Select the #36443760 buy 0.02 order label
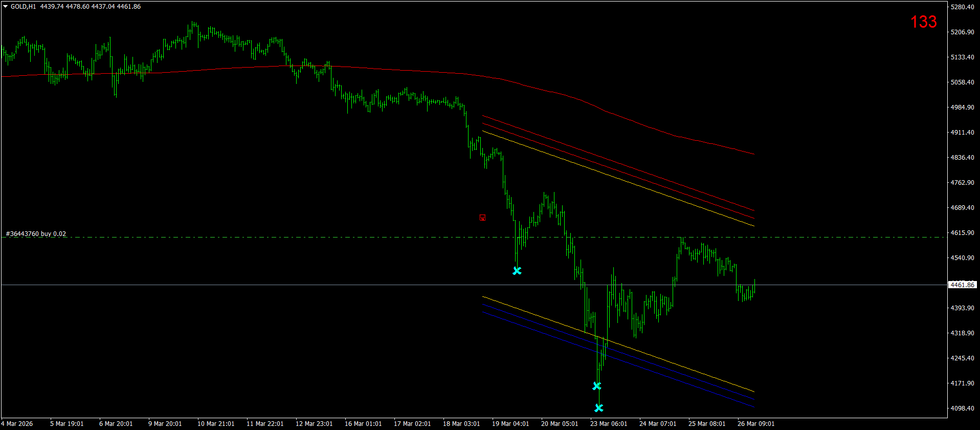This screenshot has width=980, height=430. [x=36, y=234]
